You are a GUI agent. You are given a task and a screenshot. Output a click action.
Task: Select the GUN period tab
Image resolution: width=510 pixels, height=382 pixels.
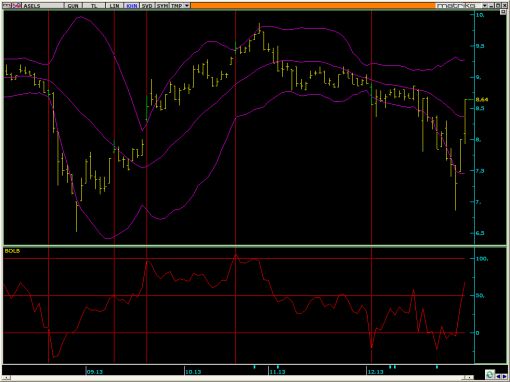point(73,6)
